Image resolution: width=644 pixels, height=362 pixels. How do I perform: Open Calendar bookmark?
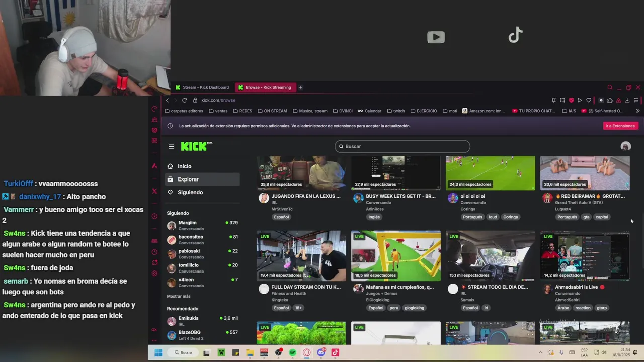(370, 111)
